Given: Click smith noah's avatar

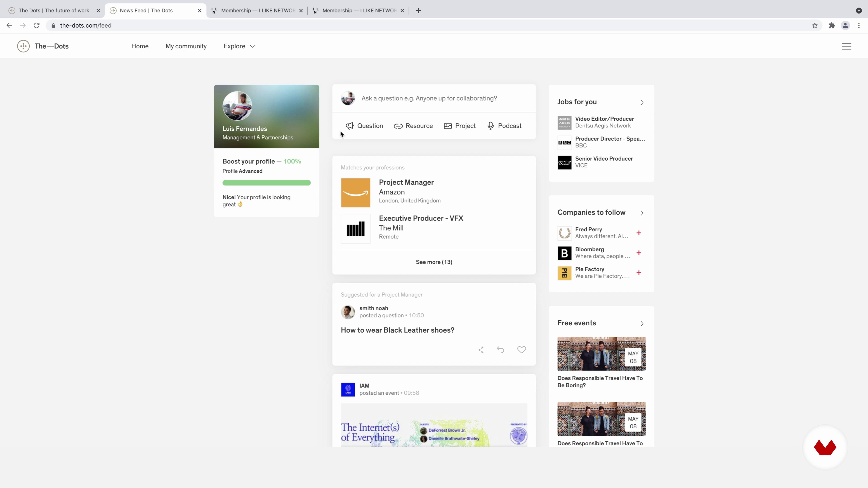Looking at the screenshot, I should (x=348, y=312).
